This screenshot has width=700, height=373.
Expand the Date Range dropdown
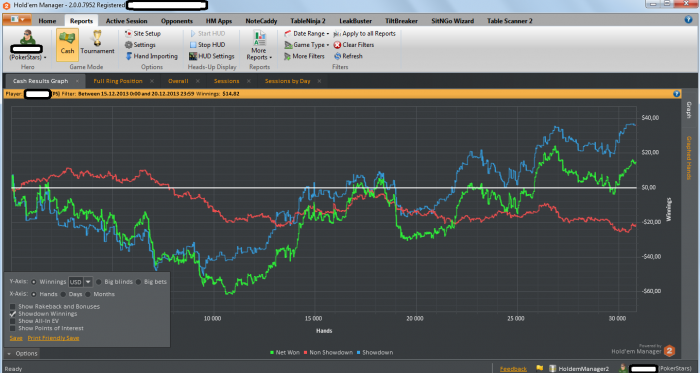306,33
